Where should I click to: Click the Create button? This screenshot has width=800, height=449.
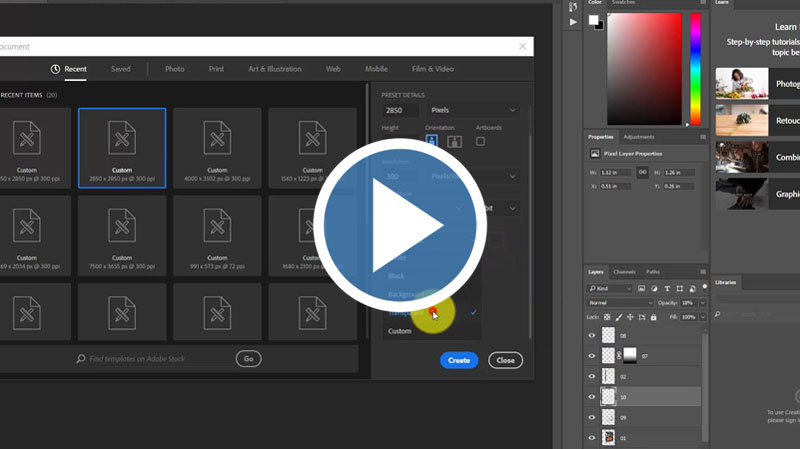[x=459, y=360]
